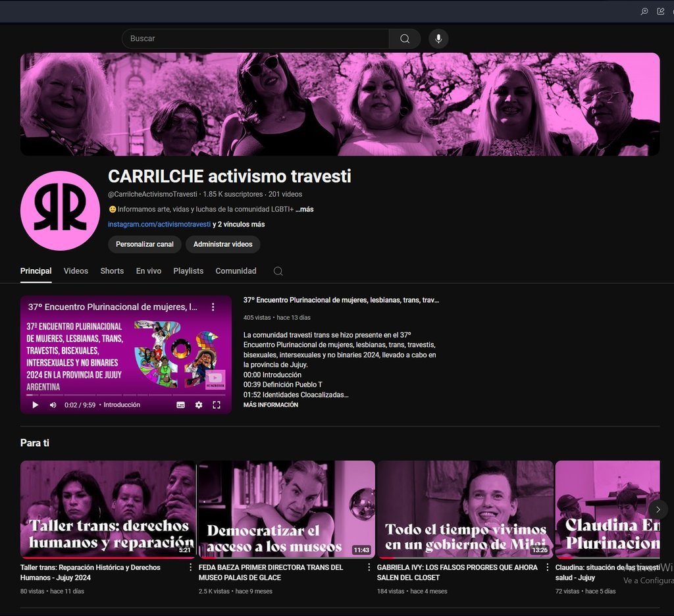The width and height of the screenshot is (674, 616).
Task: Mute the featured video volume icon
Action: [53, 405]
